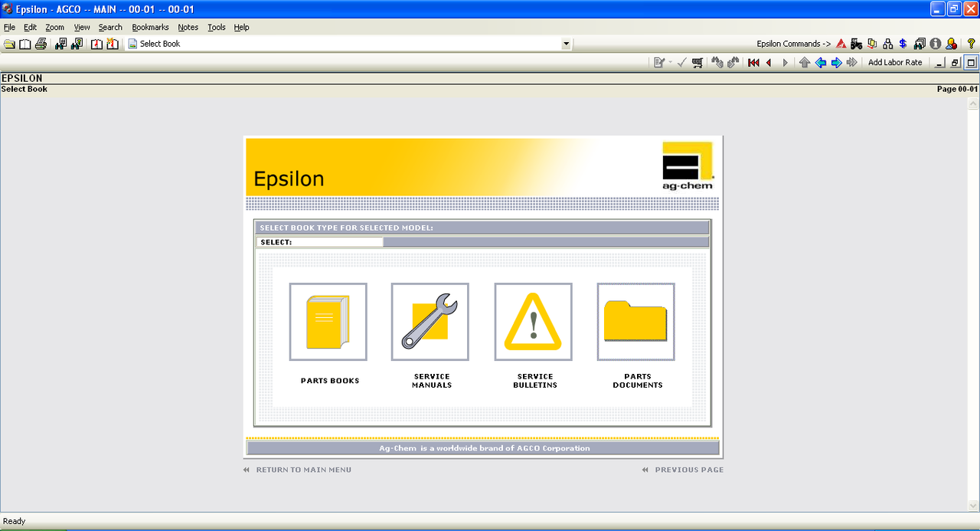
Task: Click the PARTS BOOKS label text
Action: tap(330, 381)
